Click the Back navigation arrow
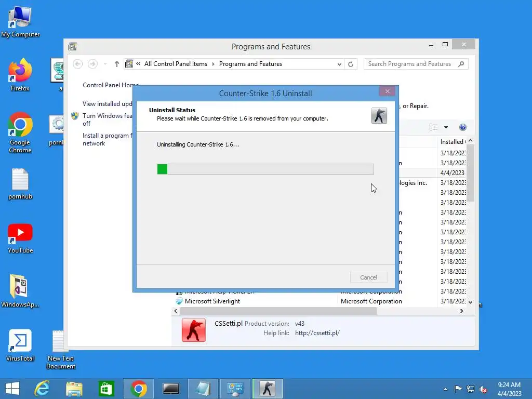Screen dimensions: 532x399 tap(78, 64)
